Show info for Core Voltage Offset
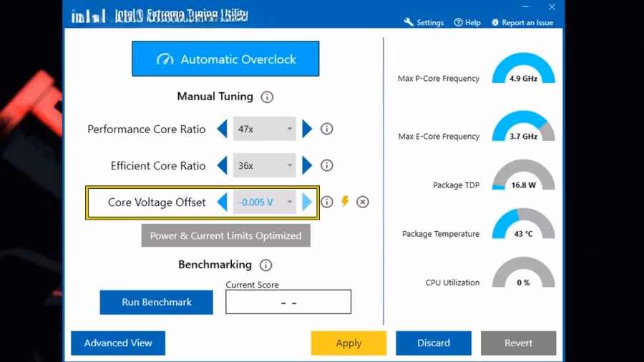 pos(326,202)
